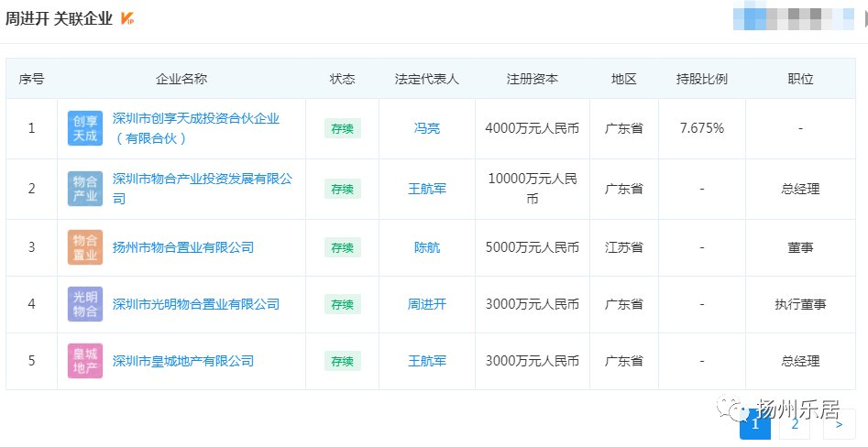Click the 状态 column header
Image resolution: width=868 pixels, height=447 pixels.
tap(342, 79)
